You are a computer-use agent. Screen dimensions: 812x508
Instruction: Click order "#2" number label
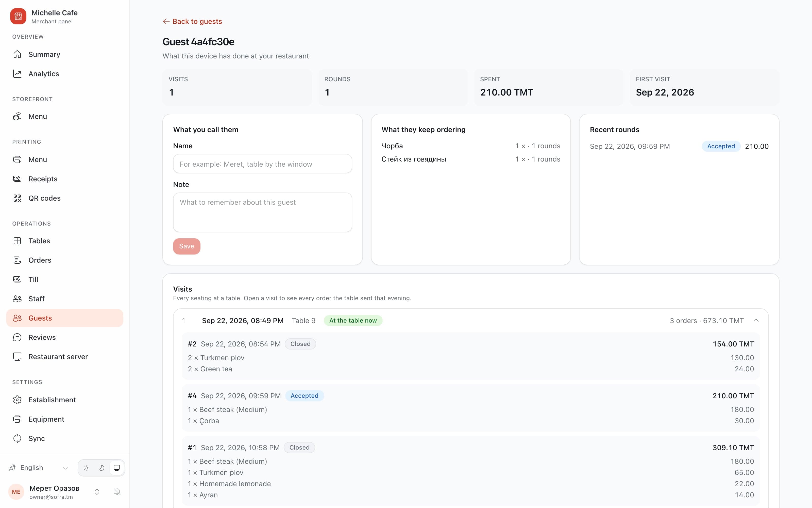pos(192,344)
